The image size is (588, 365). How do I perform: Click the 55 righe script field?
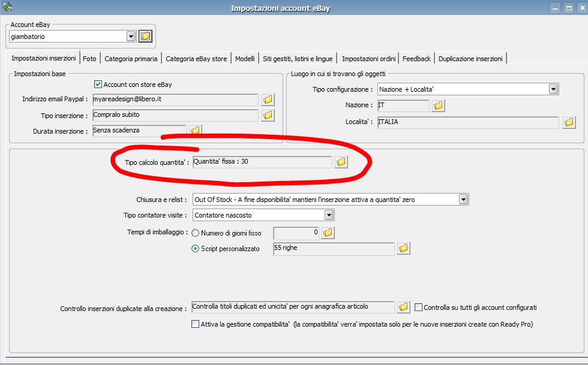[334, 248]
